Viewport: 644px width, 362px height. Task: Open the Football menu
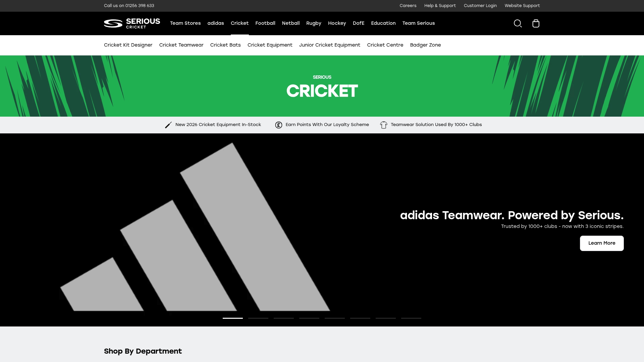(x=265, y=23)
